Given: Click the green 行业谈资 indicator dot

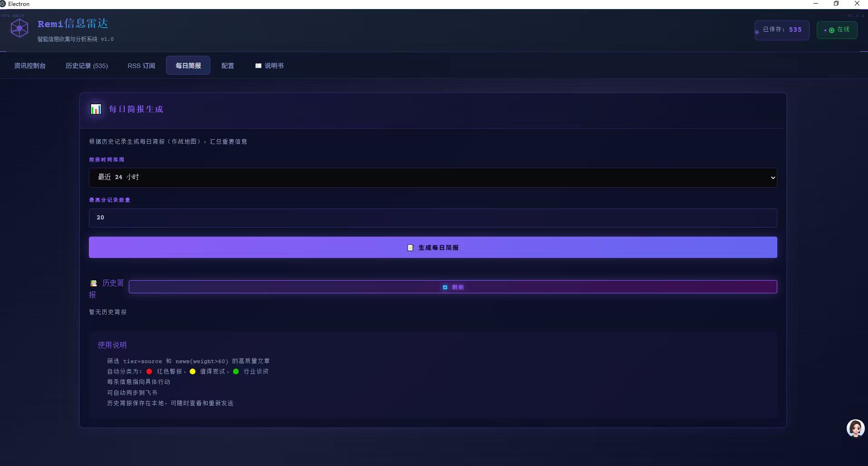Looking at the screenshot, I should point(236,372).
